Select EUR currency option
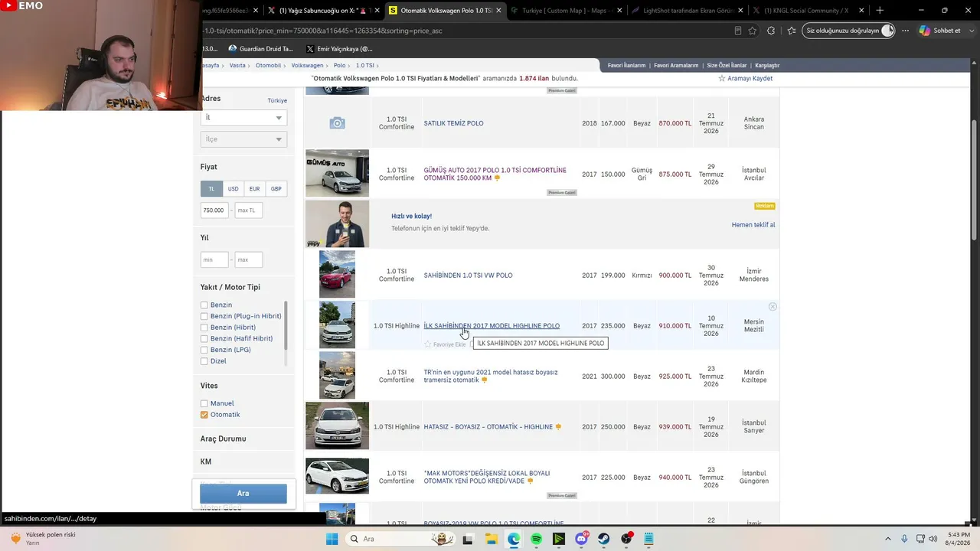The width and height of the screenshot is (980, 551). pos(254,189)
